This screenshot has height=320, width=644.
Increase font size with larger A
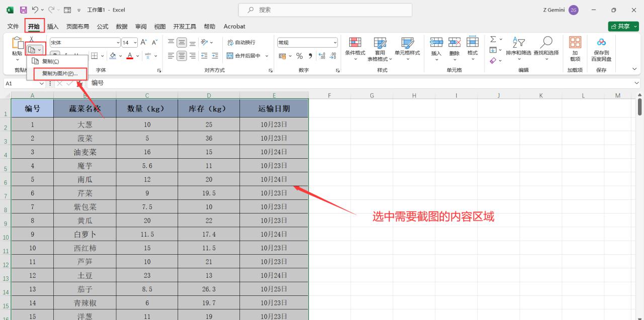pos(143,42)
